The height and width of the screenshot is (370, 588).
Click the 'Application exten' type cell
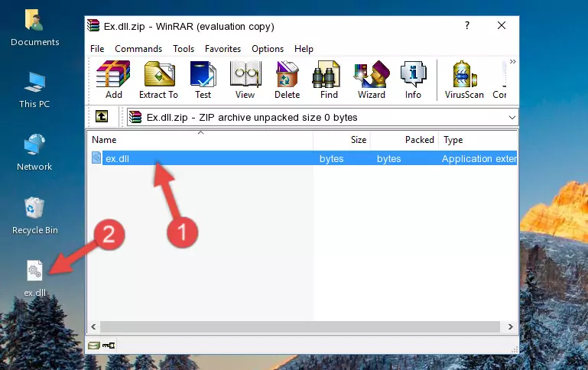pos(479,158)
